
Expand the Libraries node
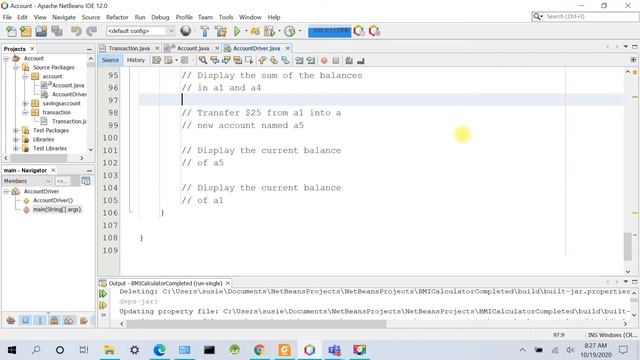[x=16, y=139]
